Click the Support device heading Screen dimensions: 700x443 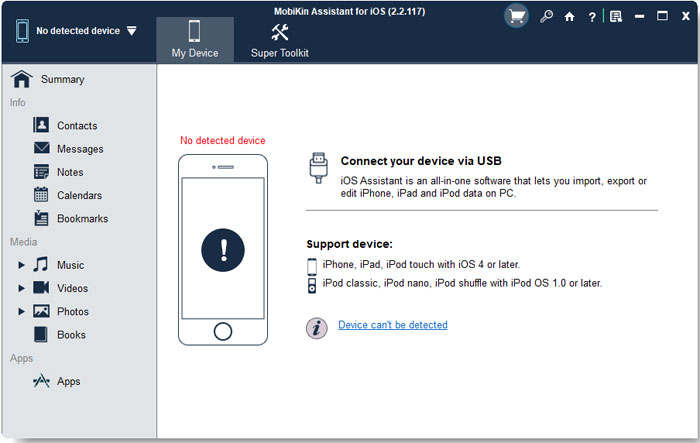[x=350, y=244]
